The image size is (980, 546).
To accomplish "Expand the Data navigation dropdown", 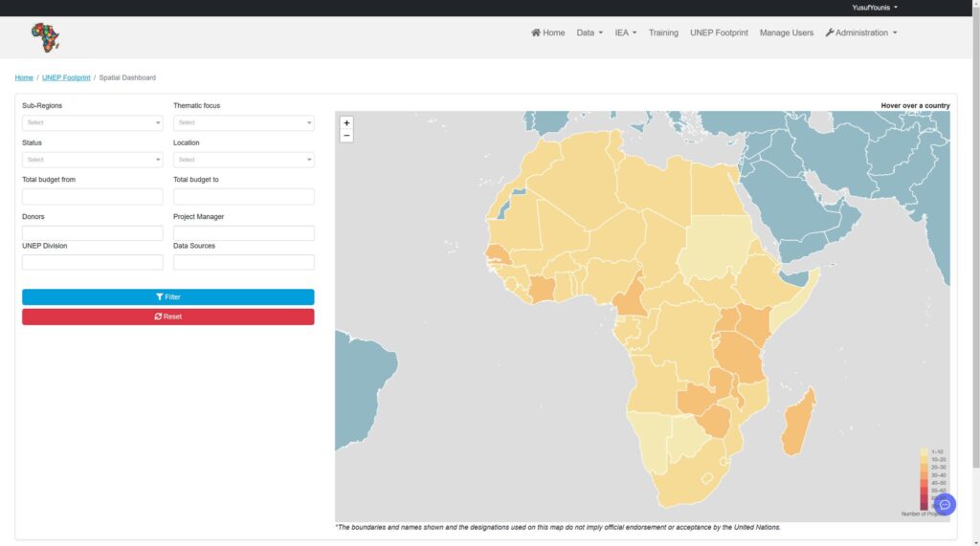I will (x=590, y=33).
